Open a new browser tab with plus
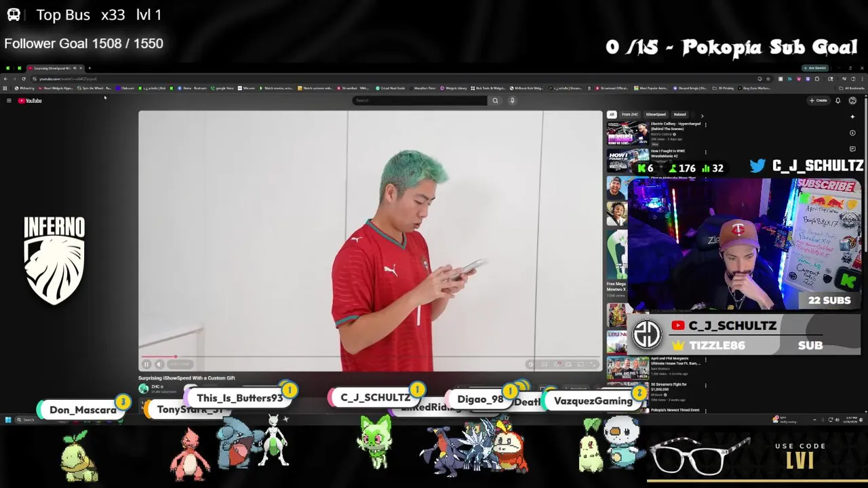Screen dimensions: 868x488 pos(90,68)
